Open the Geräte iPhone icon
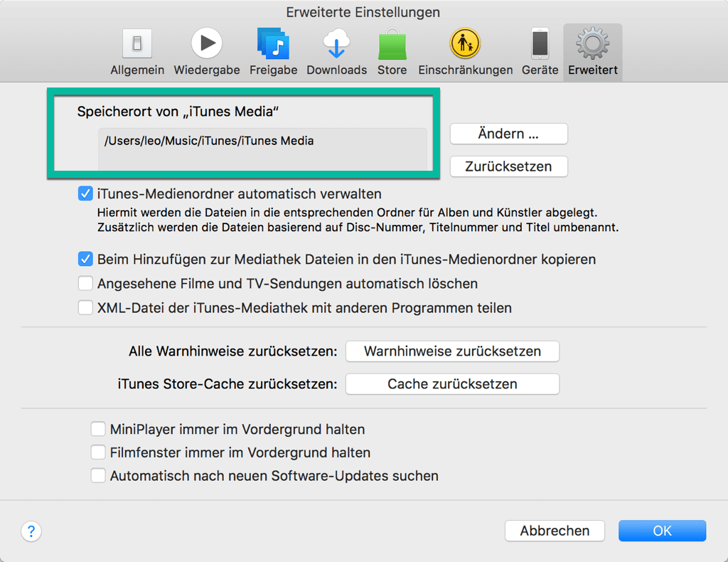 (x=540, y=43)
